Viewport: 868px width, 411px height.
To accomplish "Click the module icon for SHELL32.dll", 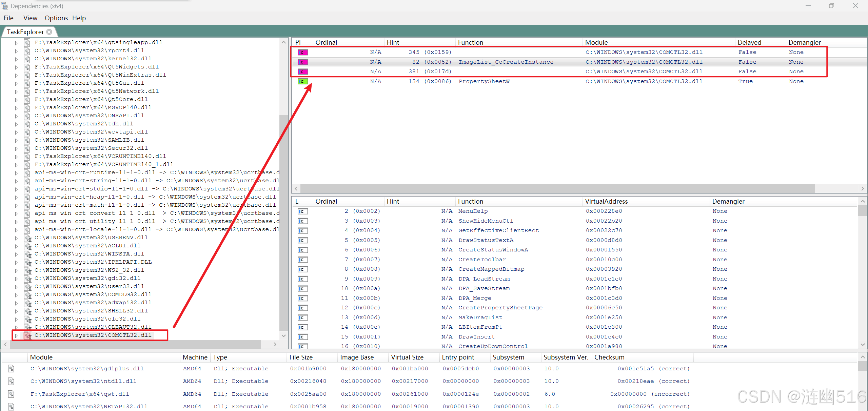I will click(28, 311).
